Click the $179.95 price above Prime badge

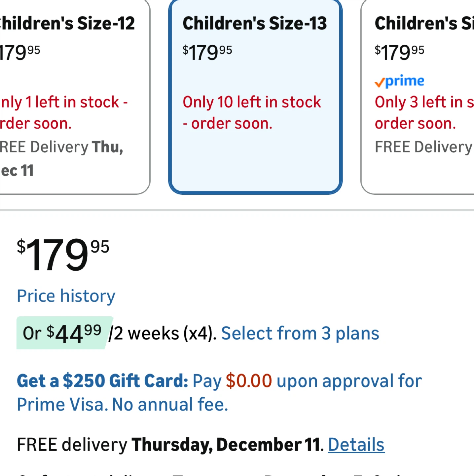(x=399, y=52)
